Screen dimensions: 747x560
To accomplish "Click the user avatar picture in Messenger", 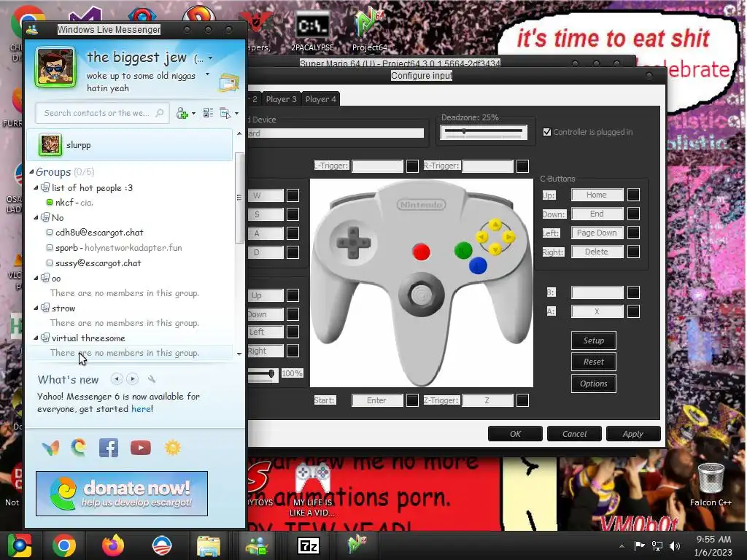I will [x=55, y=67].
